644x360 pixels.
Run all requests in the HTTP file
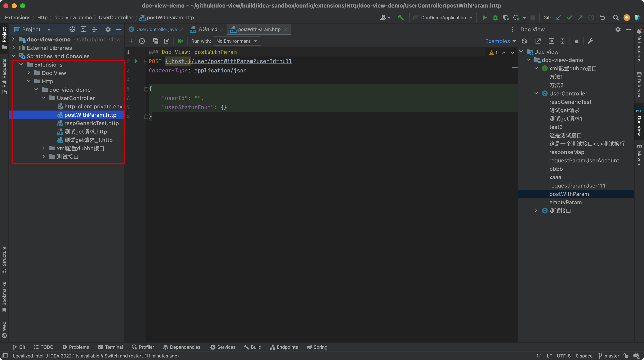(x=181, y=41)
